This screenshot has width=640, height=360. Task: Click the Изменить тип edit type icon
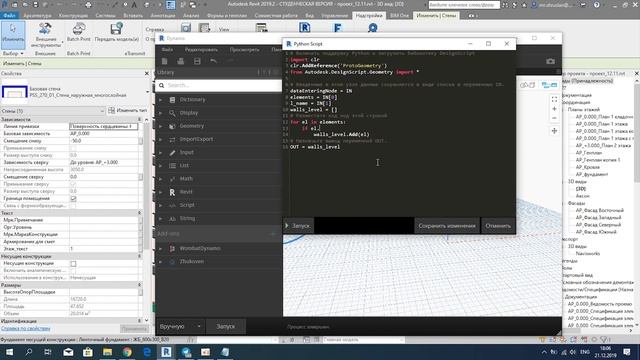111,111
